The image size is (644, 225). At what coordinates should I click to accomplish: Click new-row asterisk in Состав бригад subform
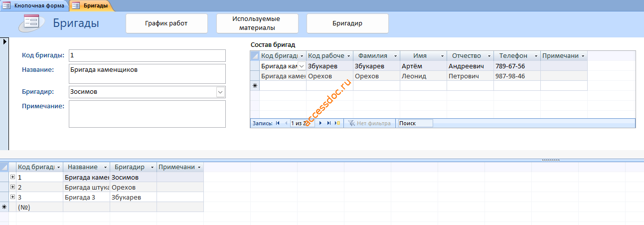click(x=255, y=86)
